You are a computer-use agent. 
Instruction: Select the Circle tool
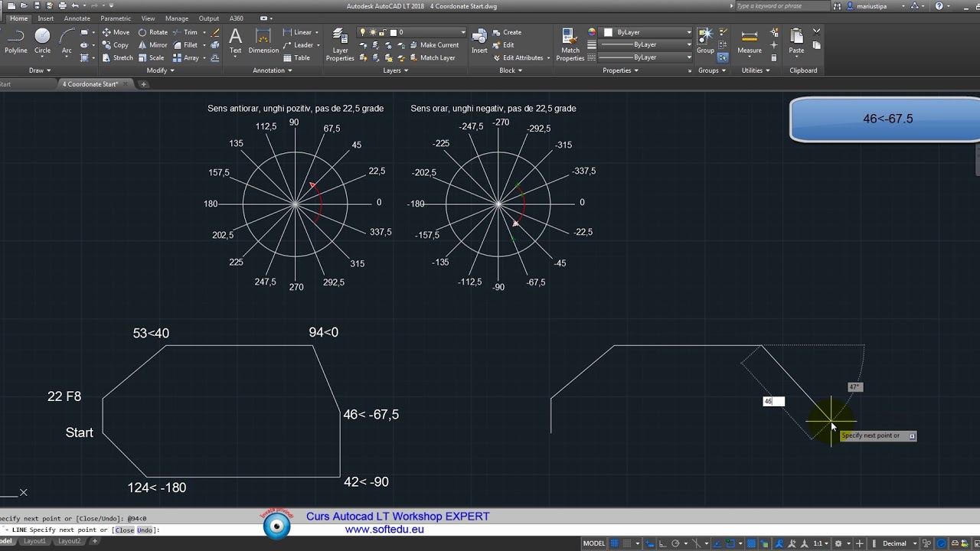42,40
